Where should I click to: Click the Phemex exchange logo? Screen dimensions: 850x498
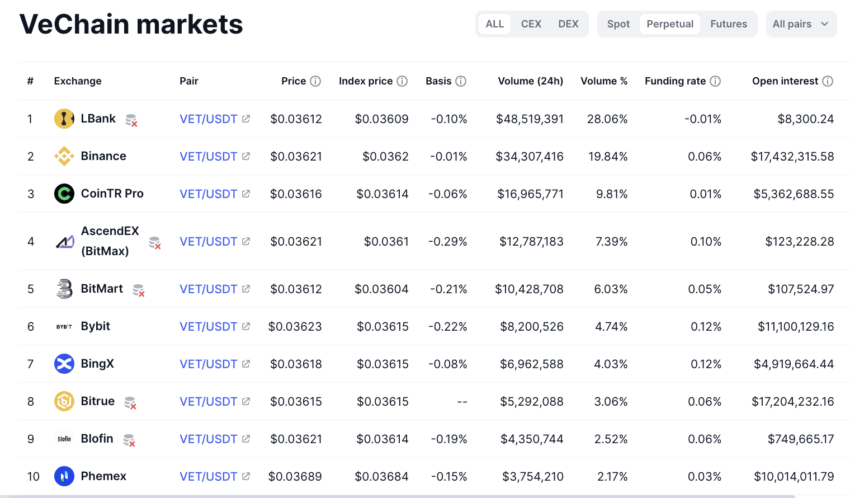[64, 476]
